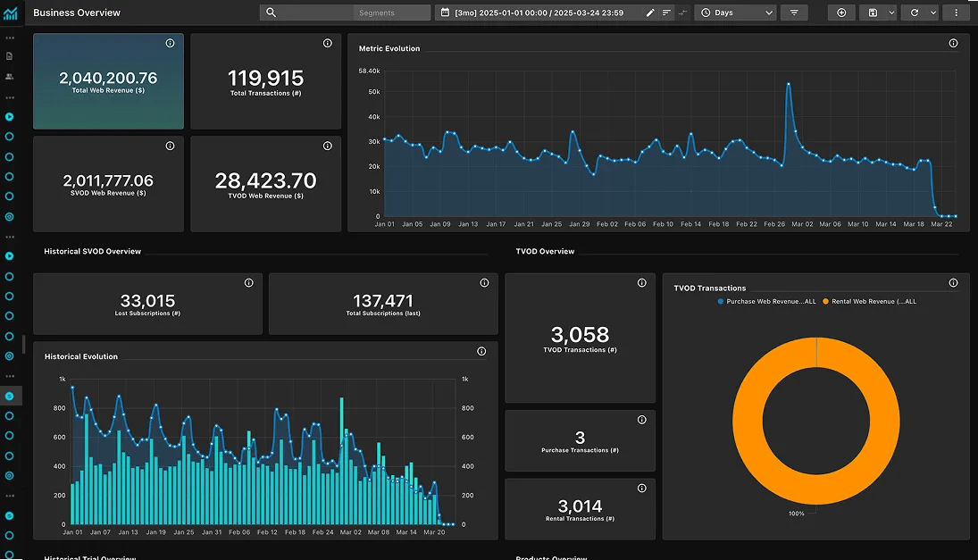Click the calendar icon inside the date range picker
The image size is (978, 560).
pos(445,13)
